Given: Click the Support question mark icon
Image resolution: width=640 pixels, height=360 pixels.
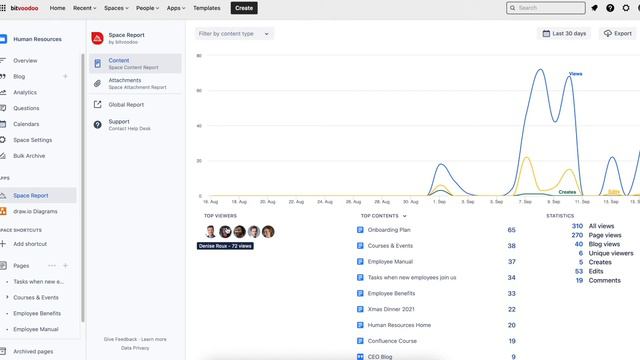Looking at the screenshot, I should coord(97,124).
